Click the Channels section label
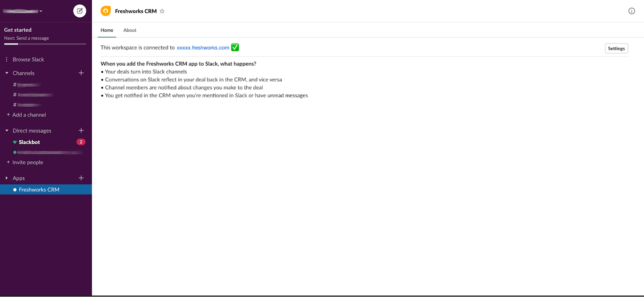 click(x=23, y=73)
